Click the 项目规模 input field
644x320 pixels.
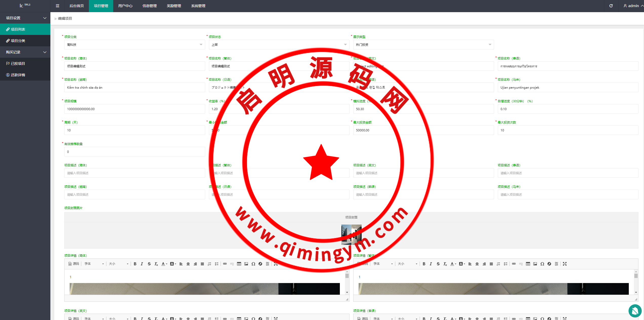pos(134,109)
